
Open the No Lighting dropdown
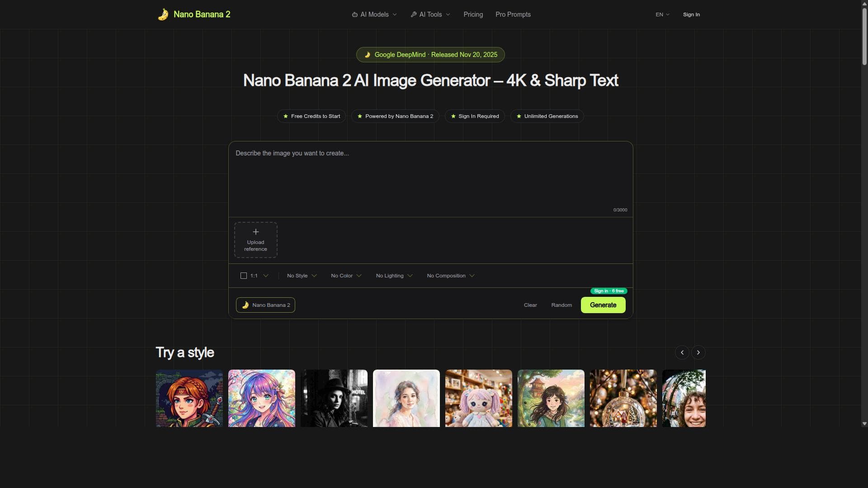coord(394,276)
